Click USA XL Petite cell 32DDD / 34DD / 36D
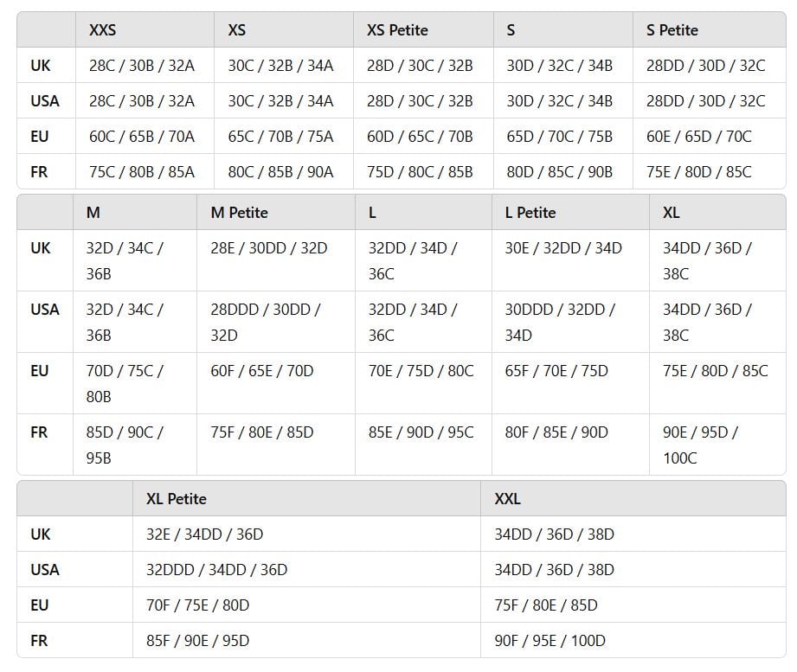The width and height of the screenshot is (797, 672). [306, 570]
